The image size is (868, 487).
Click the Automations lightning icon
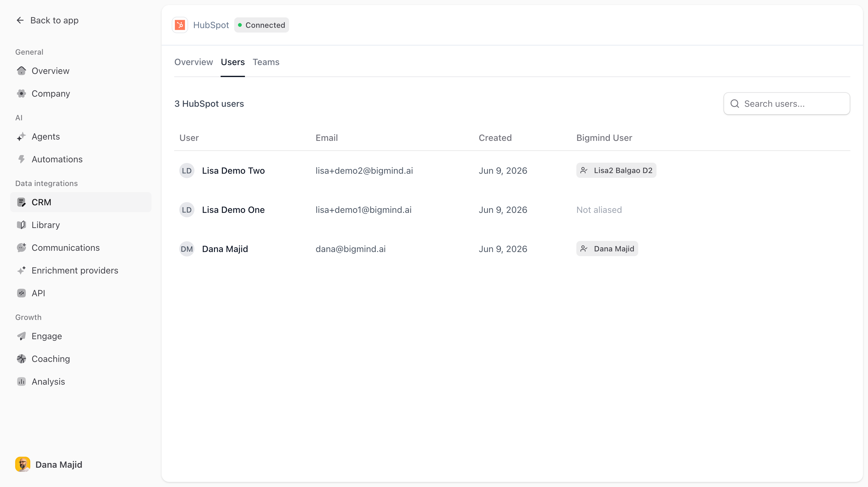point(21,159)
